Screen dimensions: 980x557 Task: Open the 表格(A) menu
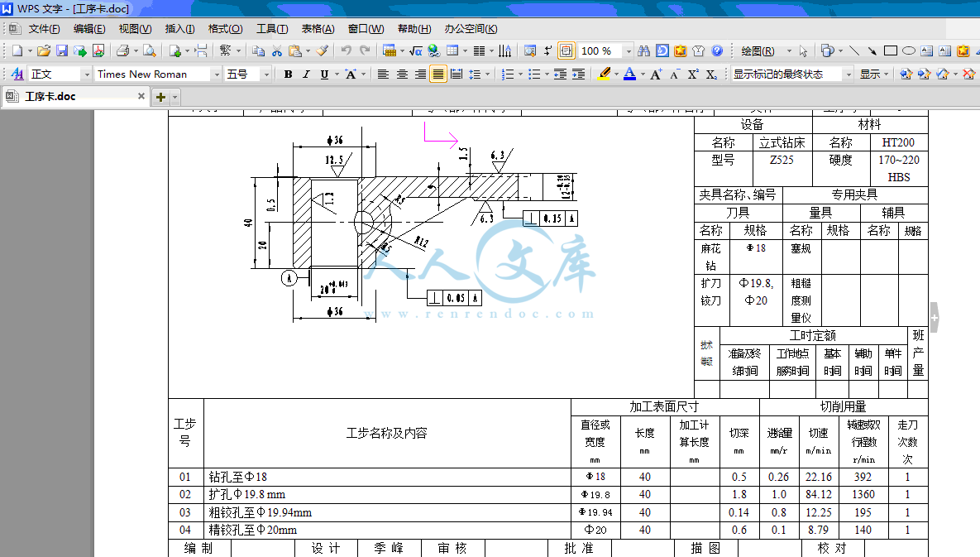[x=318, y=29]
